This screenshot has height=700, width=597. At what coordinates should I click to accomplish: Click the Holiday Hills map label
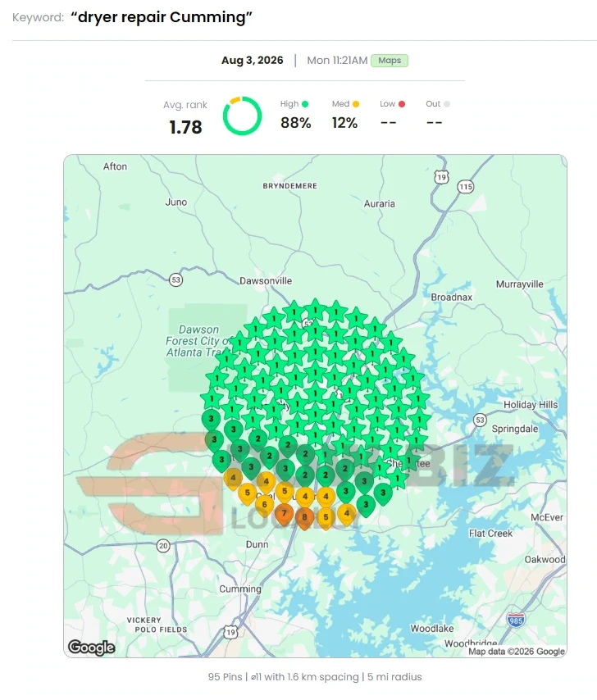coord(531,404)
